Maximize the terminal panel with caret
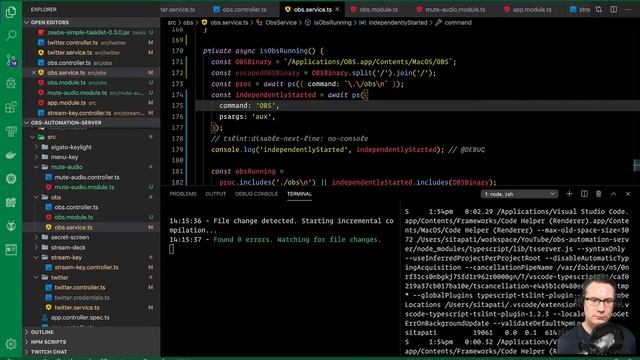This screenshot has width=640, height=360. (x=613, y=194)
